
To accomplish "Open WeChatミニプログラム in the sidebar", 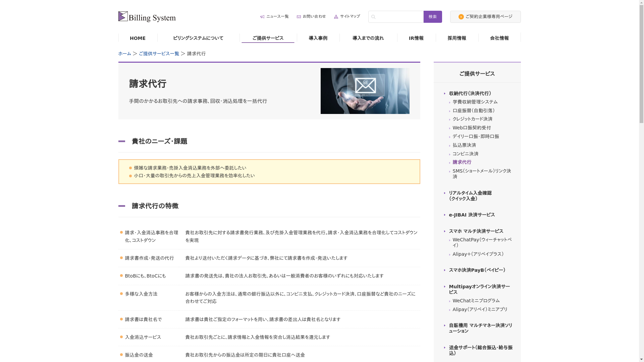I will click(x=476, y=301).
